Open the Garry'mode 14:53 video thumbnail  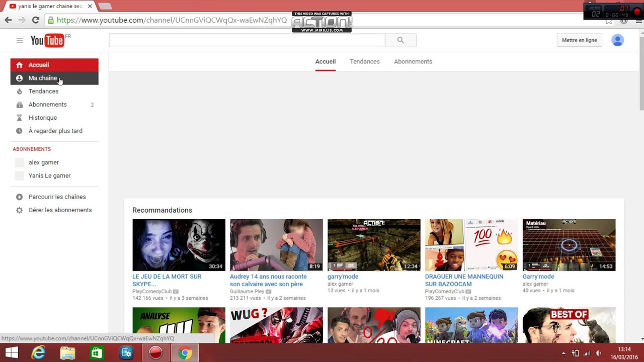(569, 245)
